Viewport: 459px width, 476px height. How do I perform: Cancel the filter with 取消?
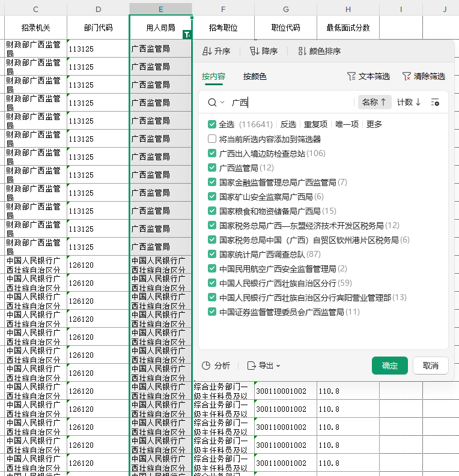(430, 366)
